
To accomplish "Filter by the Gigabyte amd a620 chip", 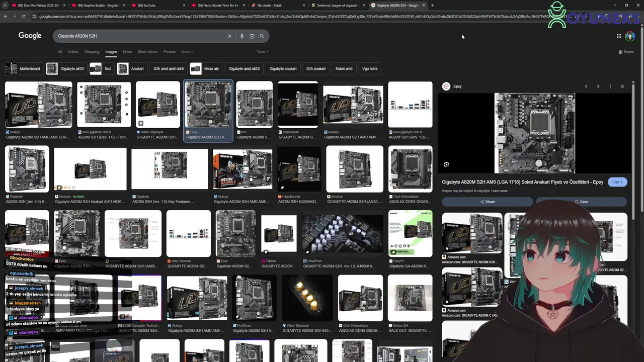I will point(244,69).
